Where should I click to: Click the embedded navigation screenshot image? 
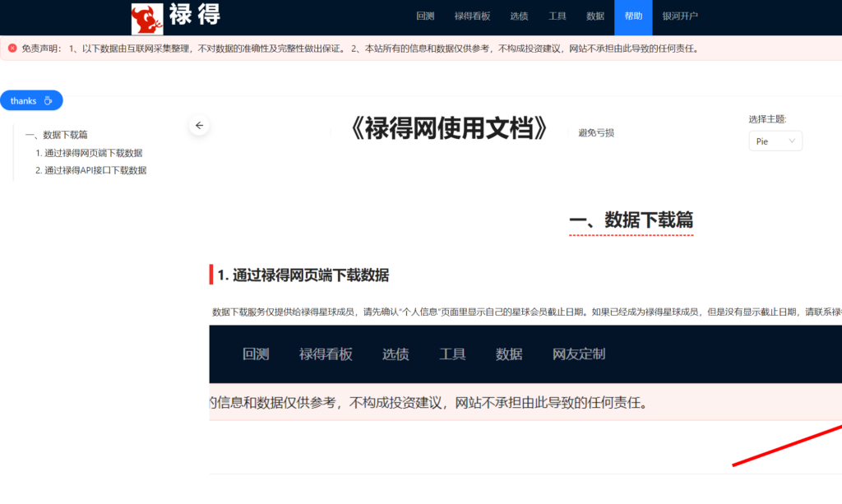[x=525, y=400]
